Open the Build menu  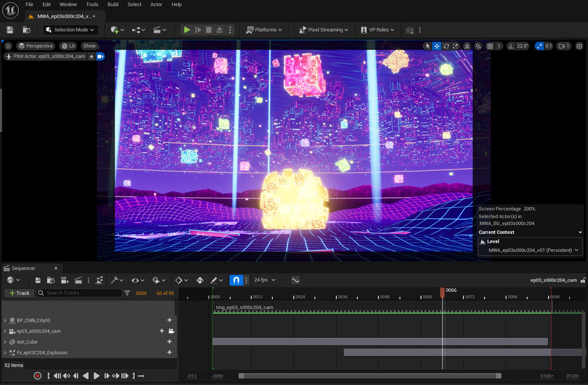tap(113, 4)
